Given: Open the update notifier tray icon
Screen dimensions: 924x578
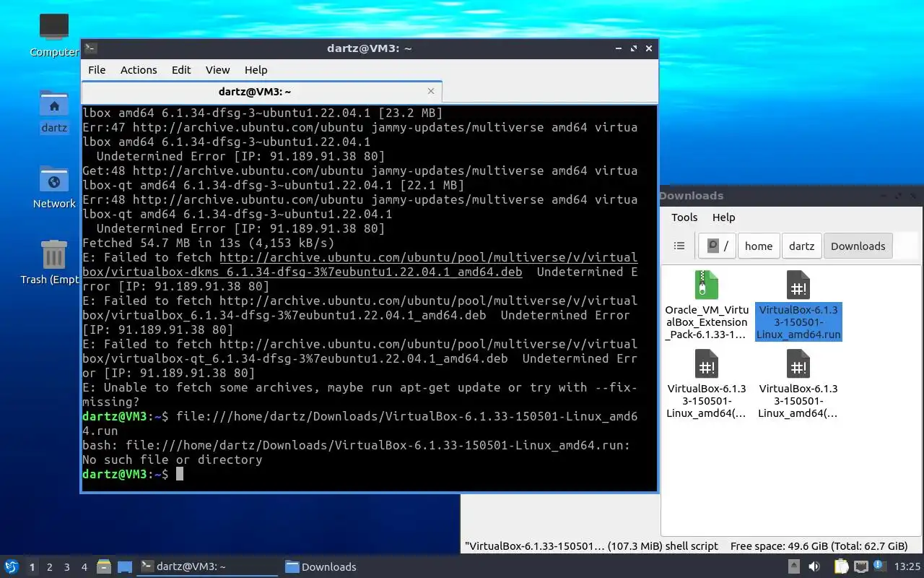Looking at the screenshot, I should pos(880,566).
